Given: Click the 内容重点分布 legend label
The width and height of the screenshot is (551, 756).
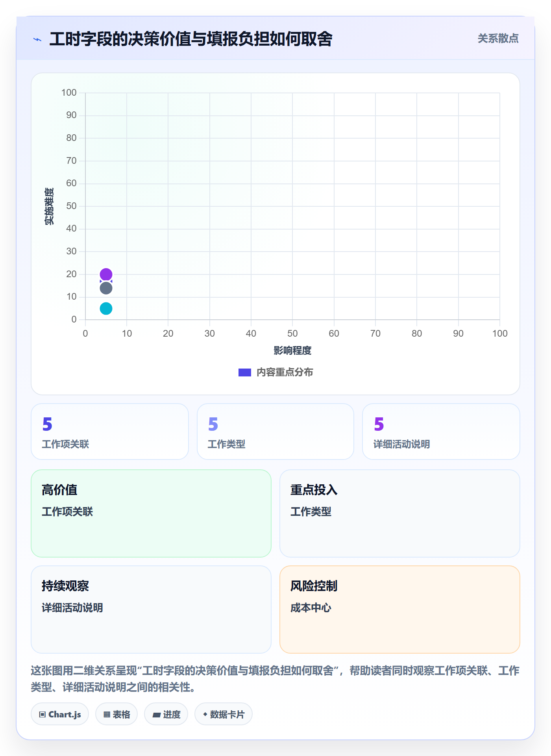Looking at the screenshot, I should [x=285, y=372].
